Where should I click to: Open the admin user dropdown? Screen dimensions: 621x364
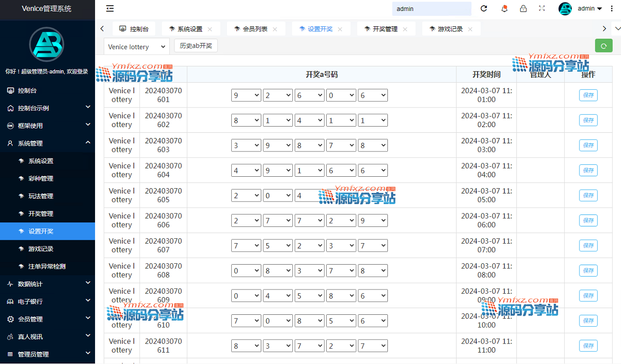(589, 9)
